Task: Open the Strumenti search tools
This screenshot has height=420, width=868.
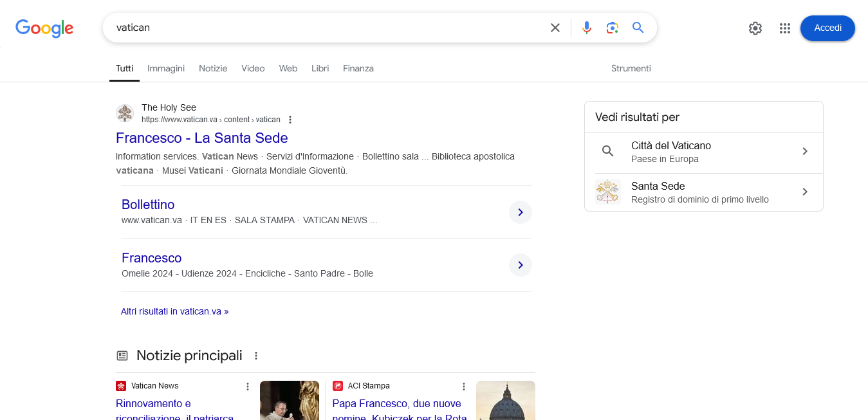Action: [631, 68]
